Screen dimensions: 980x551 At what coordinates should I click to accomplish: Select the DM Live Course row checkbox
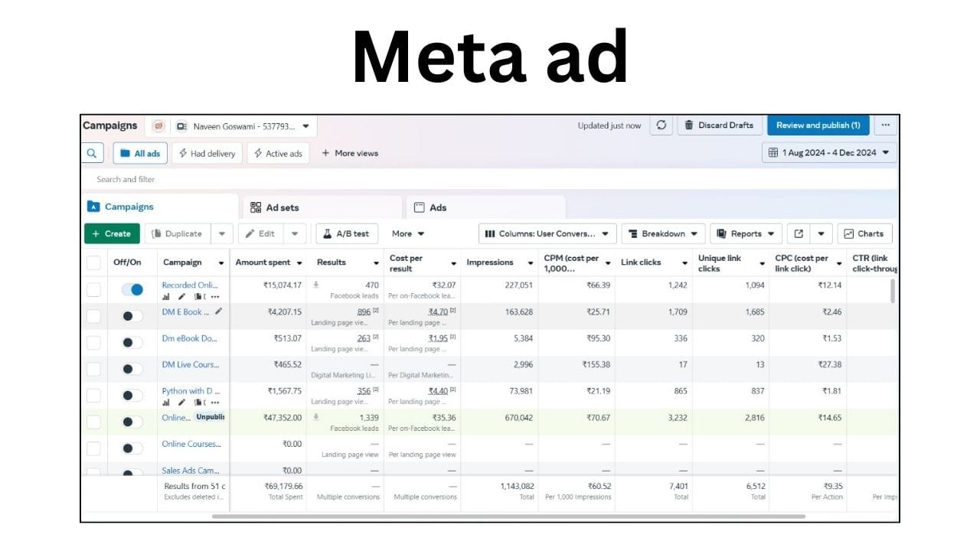tap(93, 369)
